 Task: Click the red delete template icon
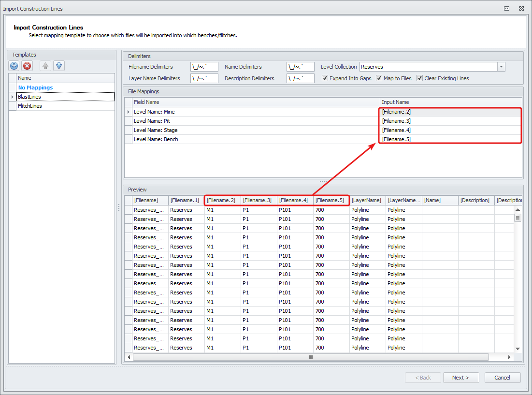(28, 66)
